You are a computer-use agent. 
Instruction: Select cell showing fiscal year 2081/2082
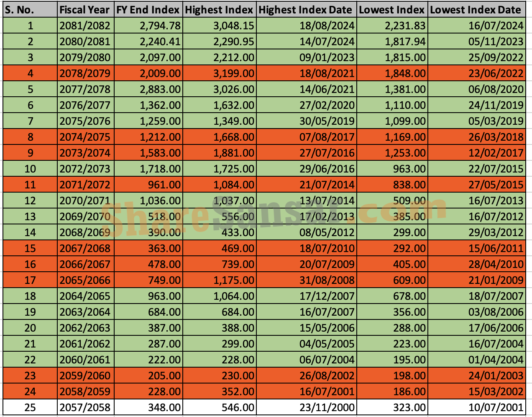[x=85, y=26]
